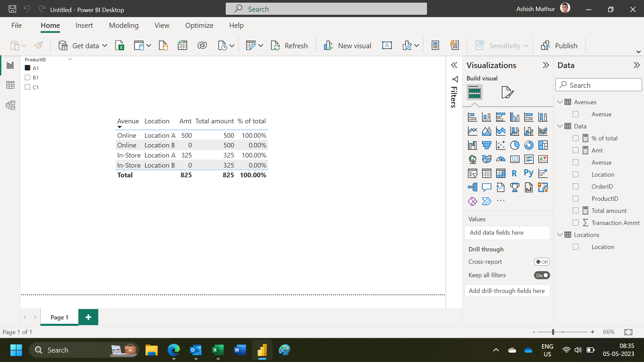Click the New visual button
This screenshot has width=644, height=362.
pyautogui.click(x=347, y=46)
